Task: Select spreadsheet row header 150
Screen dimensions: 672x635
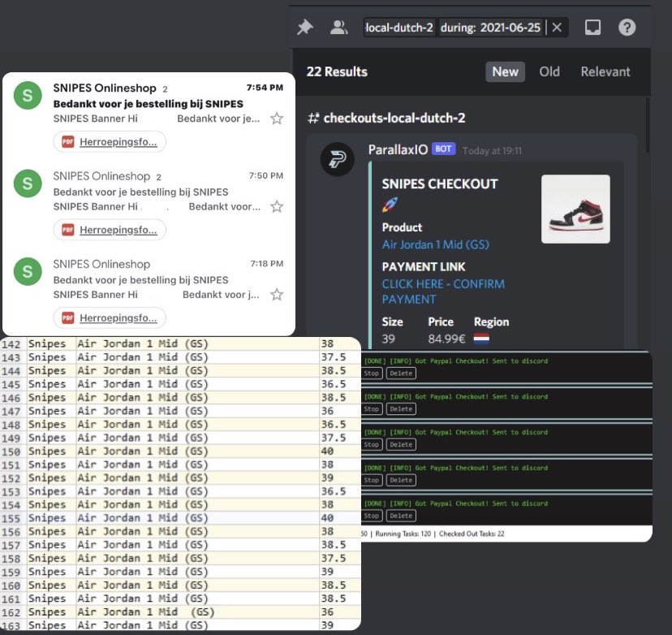Action: pos(11,451)
